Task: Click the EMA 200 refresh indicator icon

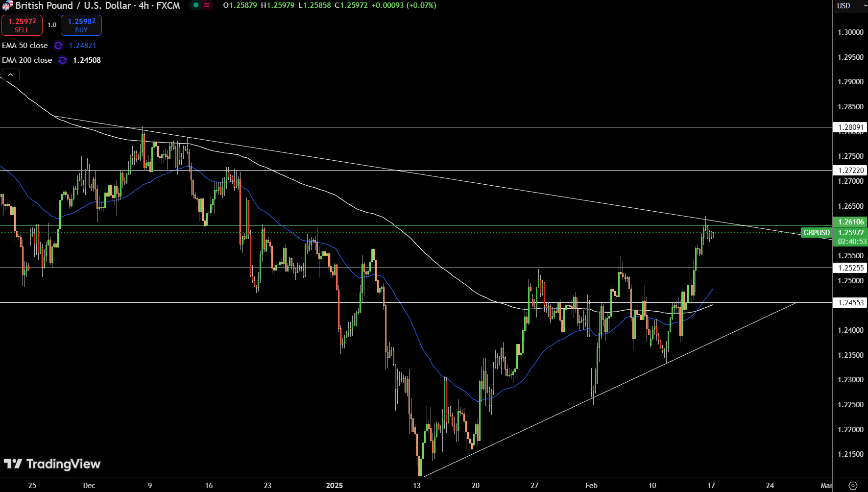Action: click(63, 60)
